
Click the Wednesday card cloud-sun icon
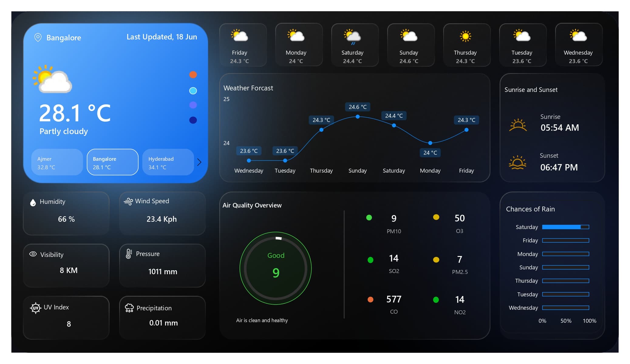[578, 35]
